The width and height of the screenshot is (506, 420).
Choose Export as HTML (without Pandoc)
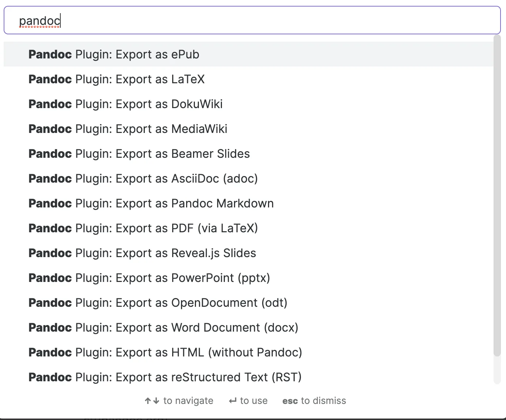165,352
